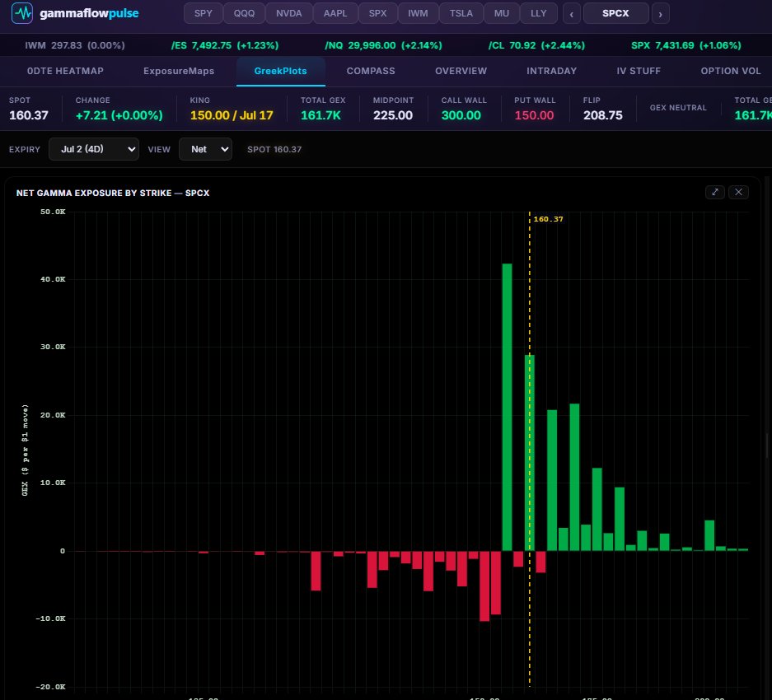Viewport: 772px width, 700px height.
Task: Click the FLIP value 208.75
Action: point(602,115)
